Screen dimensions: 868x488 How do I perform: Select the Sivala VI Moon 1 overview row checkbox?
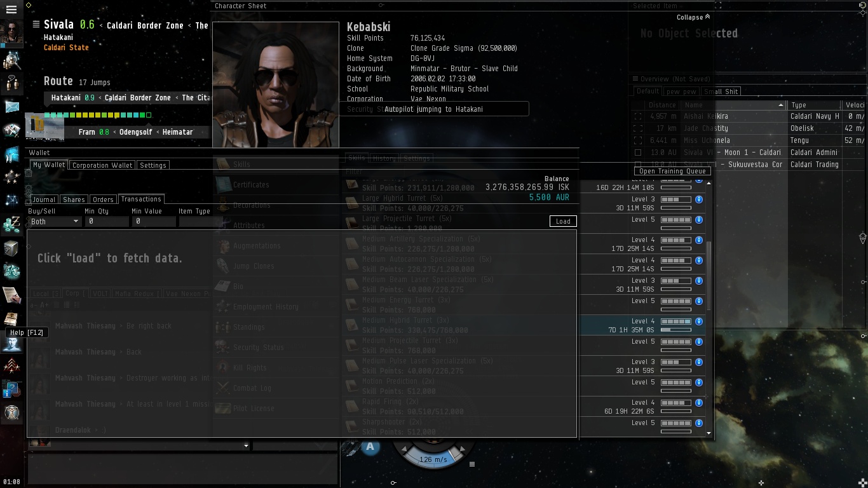click(x=638, y=152)
